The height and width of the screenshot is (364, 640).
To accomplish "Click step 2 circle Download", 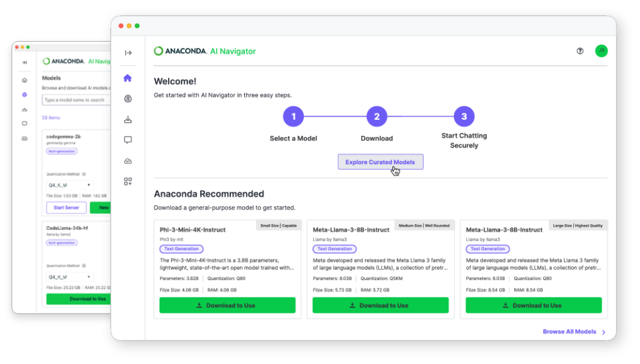I will pos(376,117).
